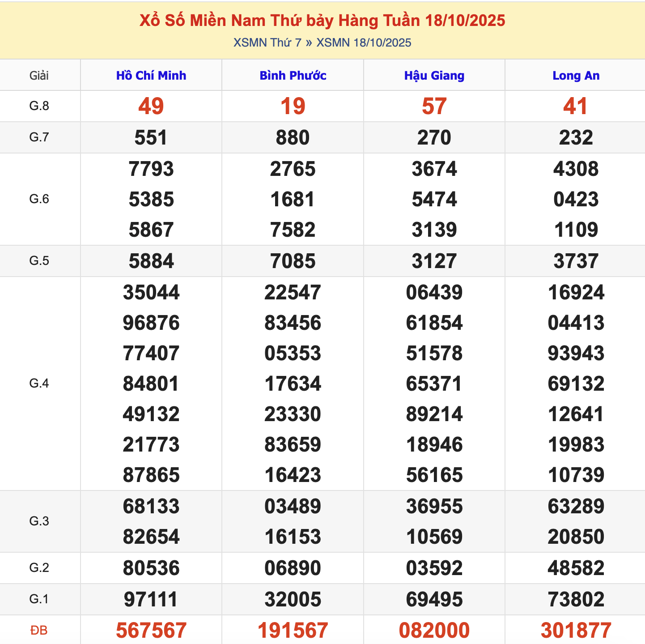Click the G.1 number 97111
645x644 pixels.
[x=151, y=599]
